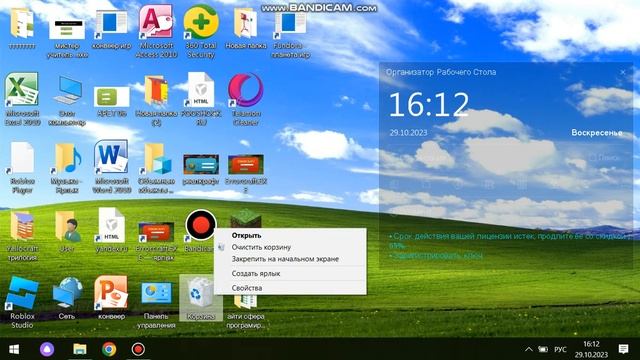
Task: Select 'Панель управления' control panel icon
Action: pyautogui.click(x=156, y=305)
